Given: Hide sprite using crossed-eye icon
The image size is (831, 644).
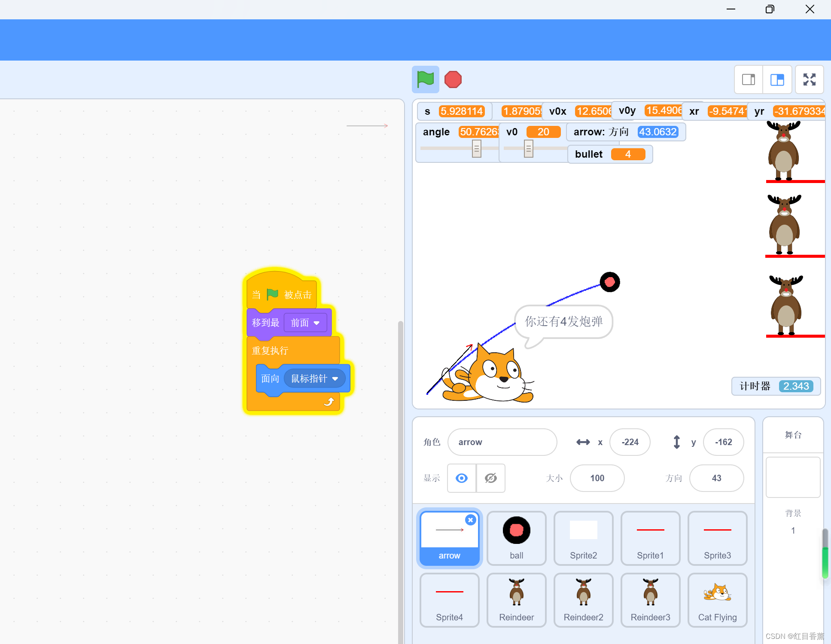Looking at the screenshot, I should pyautogui.click(x=490, y=478).
